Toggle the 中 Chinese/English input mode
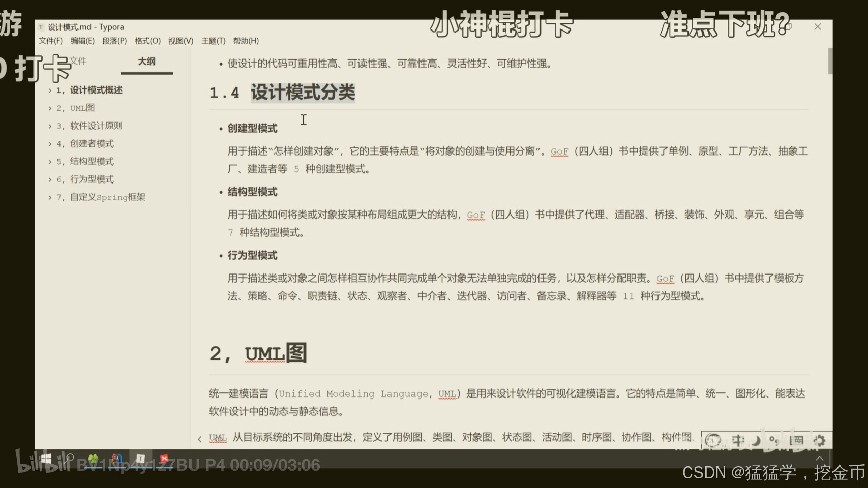Image resolution: width=868 pixels, height=488 pixels. [738, 440]
